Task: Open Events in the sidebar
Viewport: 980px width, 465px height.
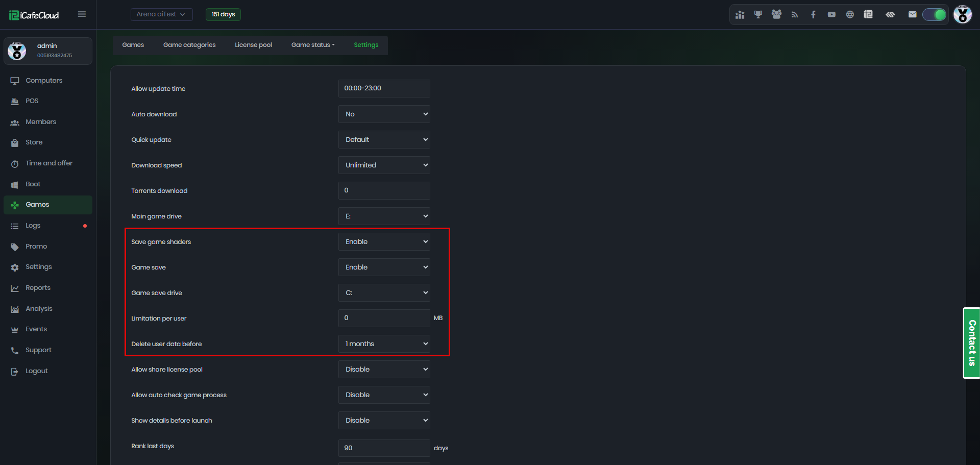Action: pos(48,329)
